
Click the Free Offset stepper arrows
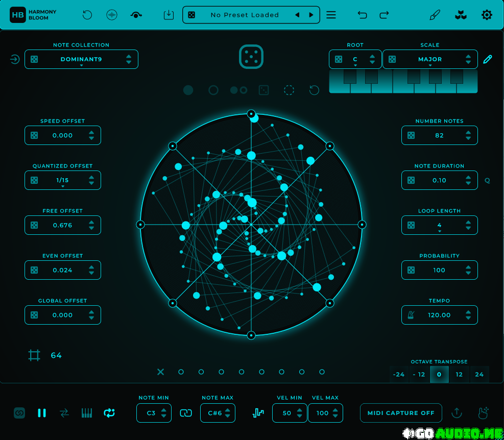pyautogui.click(x=91, y=225)
